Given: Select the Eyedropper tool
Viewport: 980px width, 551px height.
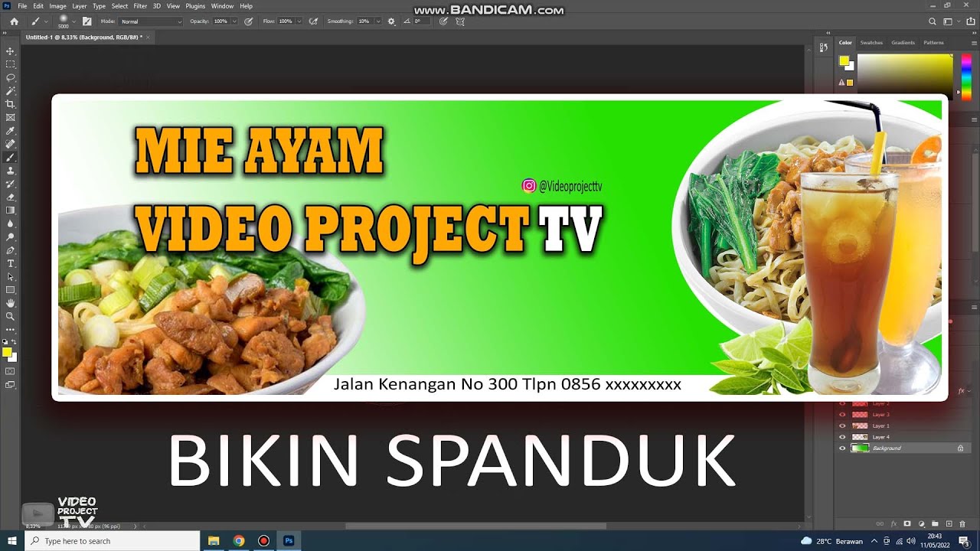Looking at the screenshot, I should (10, 131).
